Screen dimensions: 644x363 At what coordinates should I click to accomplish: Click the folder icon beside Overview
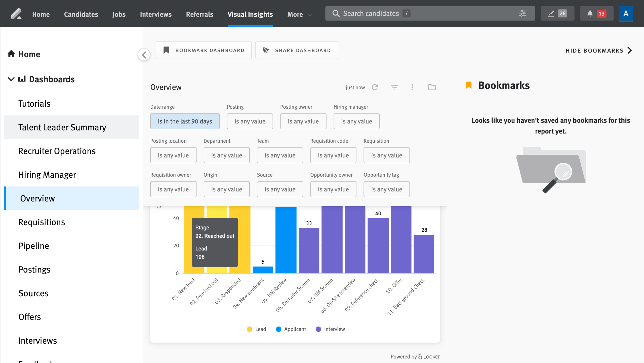[x=432, y=87]
